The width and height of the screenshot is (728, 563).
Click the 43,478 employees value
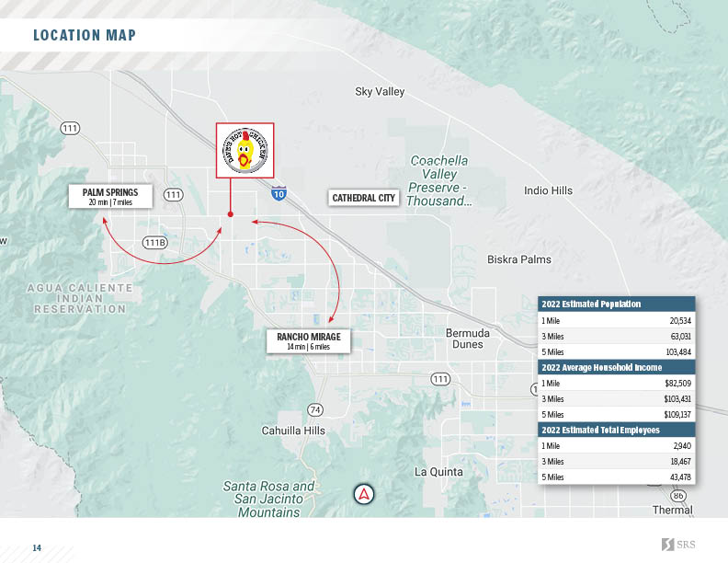click(x=680, y=477)
